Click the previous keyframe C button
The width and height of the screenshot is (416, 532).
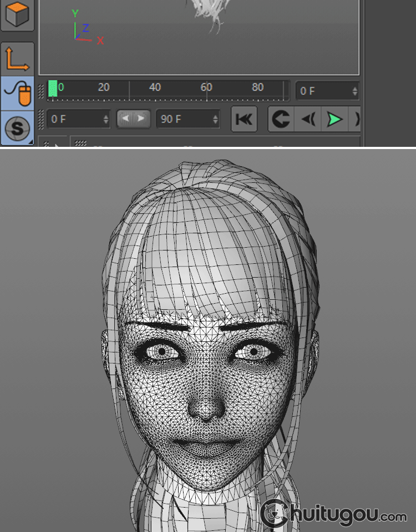click(281, 119)
